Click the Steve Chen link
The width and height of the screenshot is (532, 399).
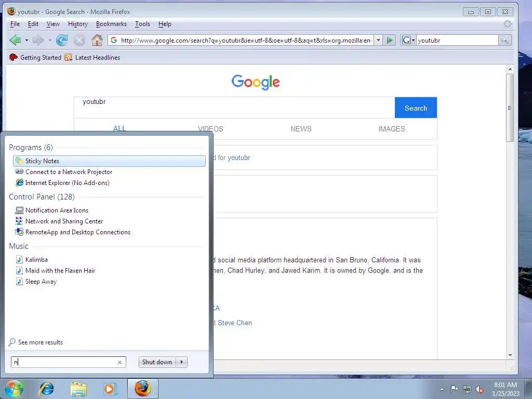point(235,323)
